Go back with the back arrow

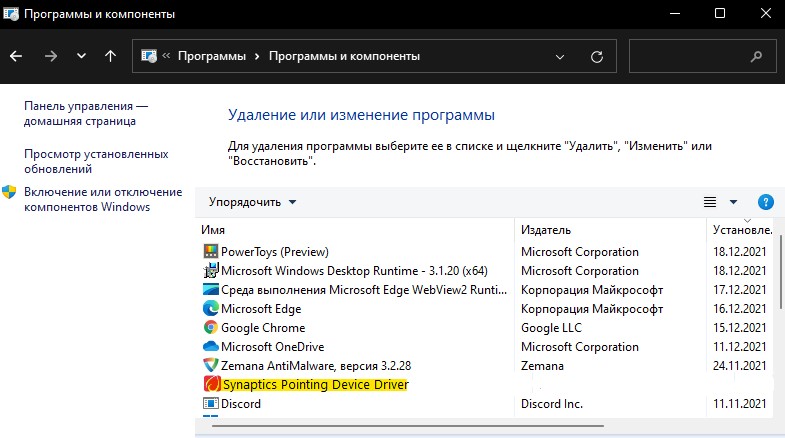coord(16,56)
